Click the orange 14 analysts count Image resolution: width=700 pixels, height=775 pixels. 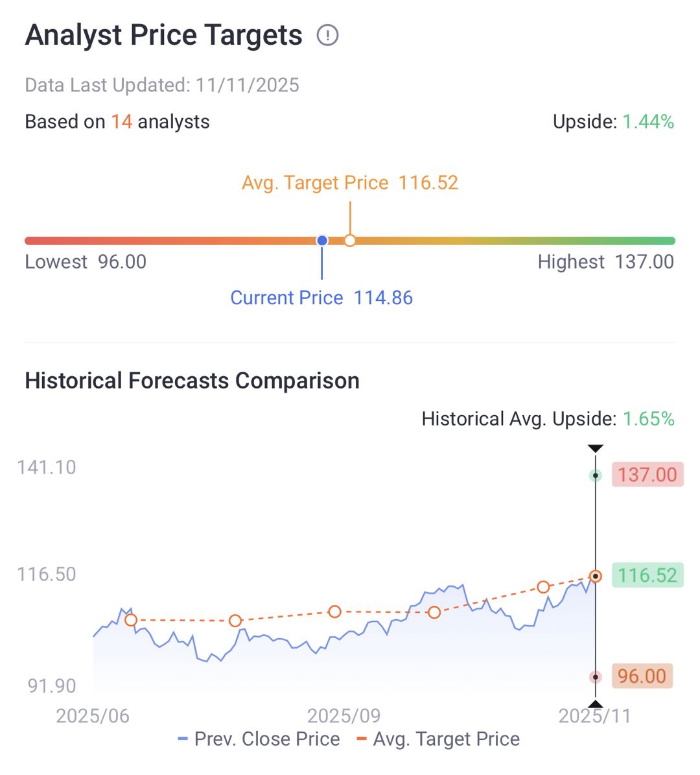pyautogui.click(x=121, y=122)
